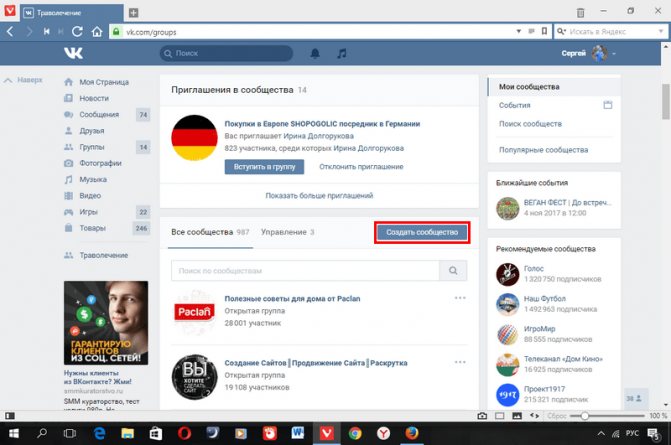Open Голос recommended community
The height and width of the screenshot is (445, 671).
click(534, 269)
